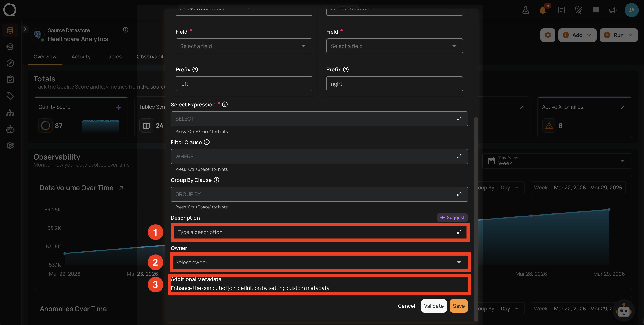Click the megaphone announcements icon
Image resolution: width=644 pixels, height=325 pixels.
tap(613, 10)
